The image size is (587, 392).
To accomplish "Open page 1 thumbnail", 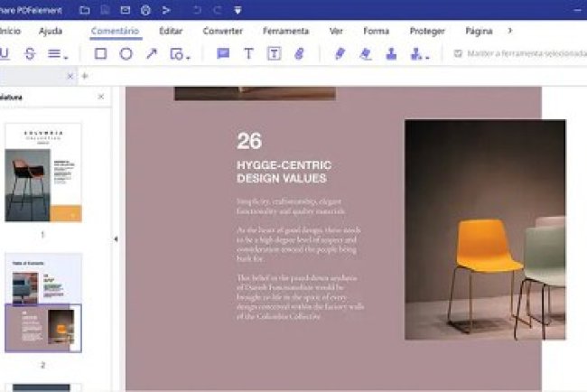I will [43, 173].
